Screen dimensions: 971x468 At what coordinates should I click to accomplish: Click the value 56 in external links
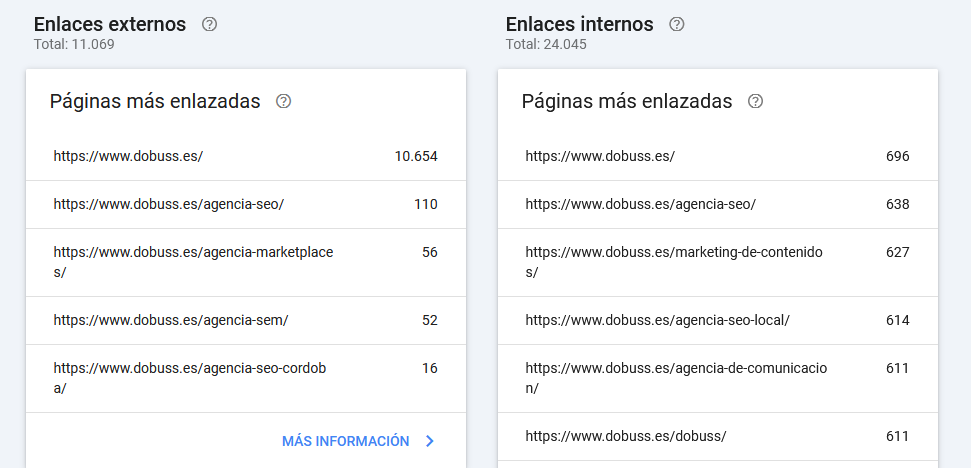pyautogui.click(x=430, y=253)
